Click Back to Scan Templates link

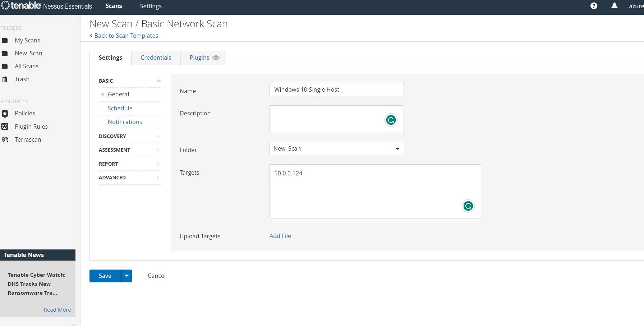[x=124, y=36]
